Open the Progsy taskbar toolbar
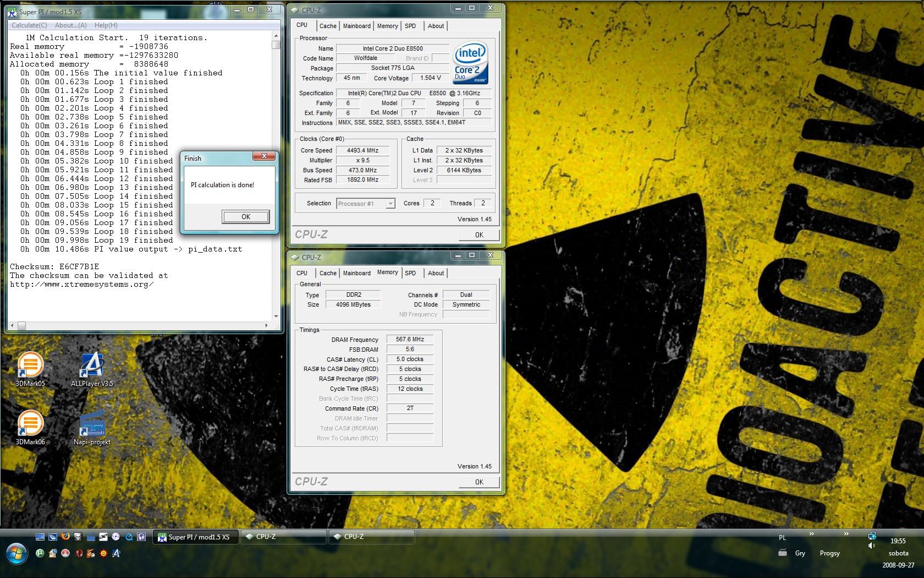Screen dimensions: 924x578 coord(829,553)
